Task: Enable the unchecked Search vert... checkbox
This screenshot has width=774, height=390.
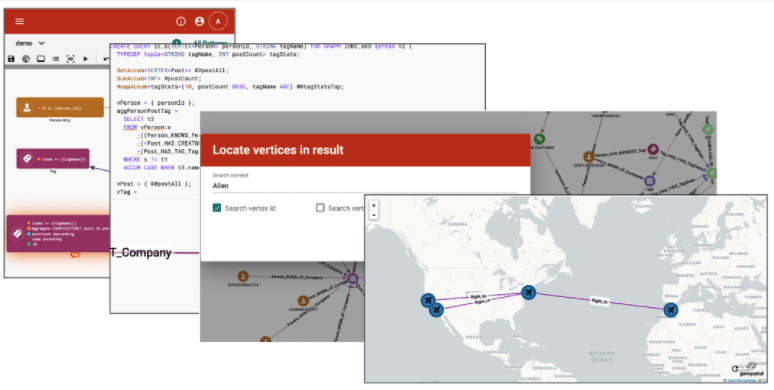Action: [x=320, y=208]
